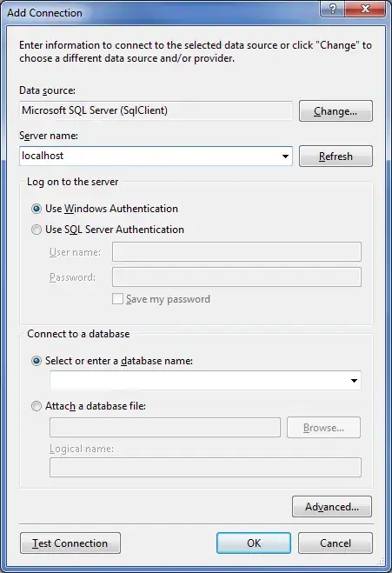Viewport: 392px width, 573px height.
Task: Close the Add Connection dialog
Action: click(365, 9)
